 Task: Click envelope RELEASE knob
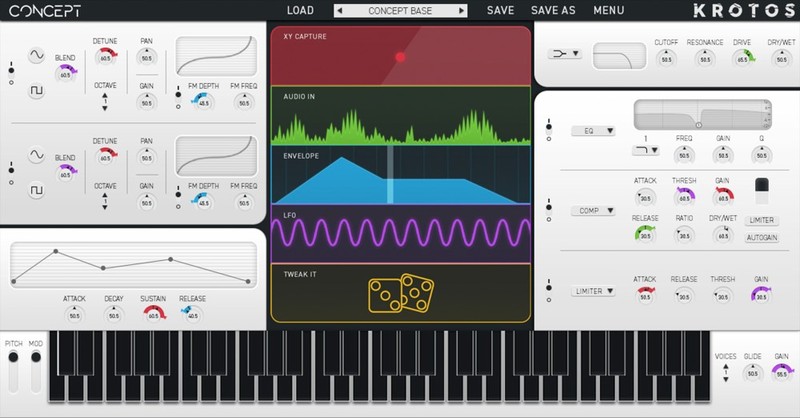coord(192,315)
